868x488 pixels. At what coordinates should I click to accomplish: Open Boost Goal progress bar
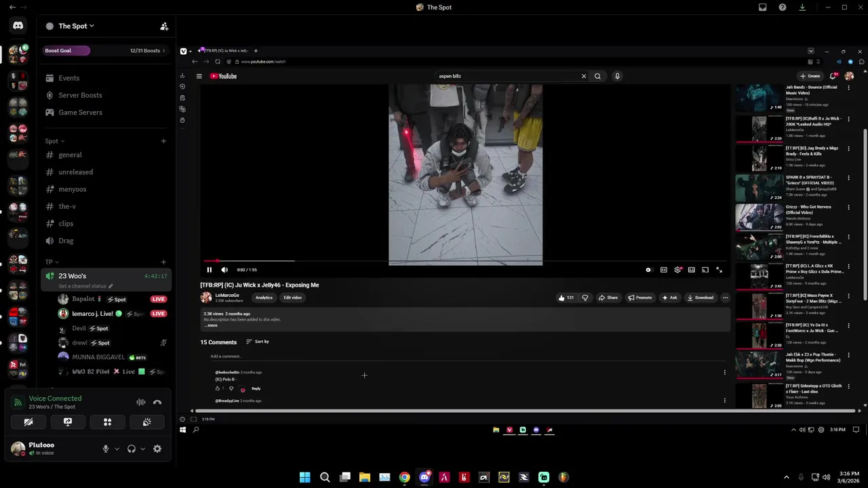(105, 50)
